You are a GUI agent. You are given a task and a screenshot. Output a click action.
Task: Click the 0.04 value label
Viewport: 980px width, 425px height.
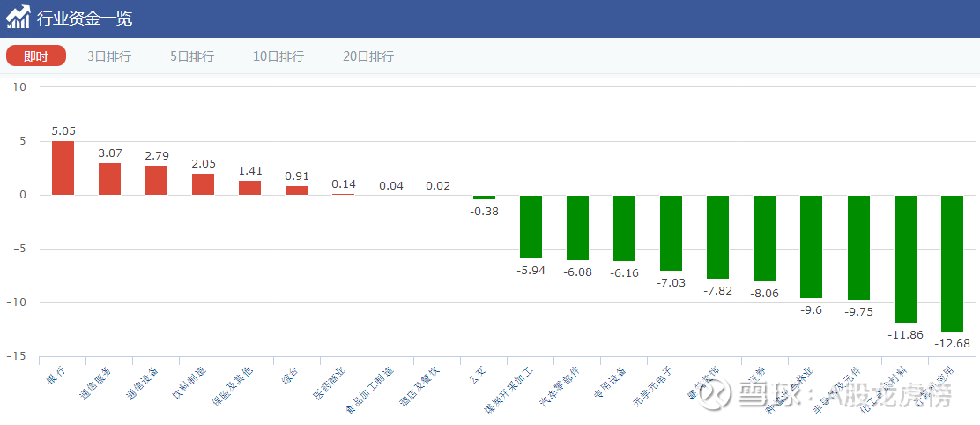pyautogui.click(x=390, y=186)
